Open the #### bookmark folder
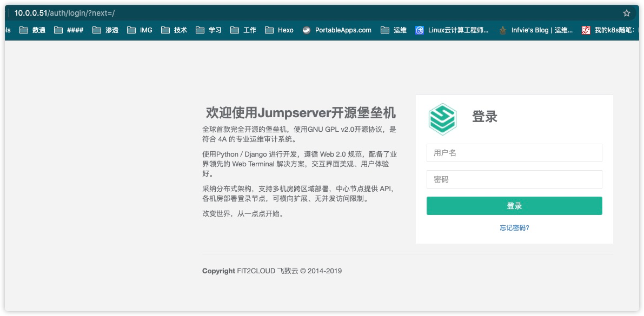Viewport: 644px width, 316px height. tap(69, 30)
